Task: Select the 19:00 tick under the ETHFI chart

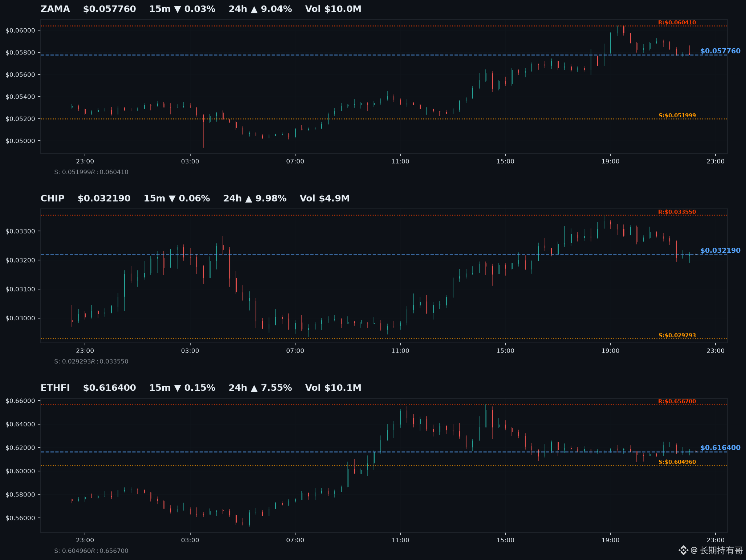Action: click(x=611, y=540)
